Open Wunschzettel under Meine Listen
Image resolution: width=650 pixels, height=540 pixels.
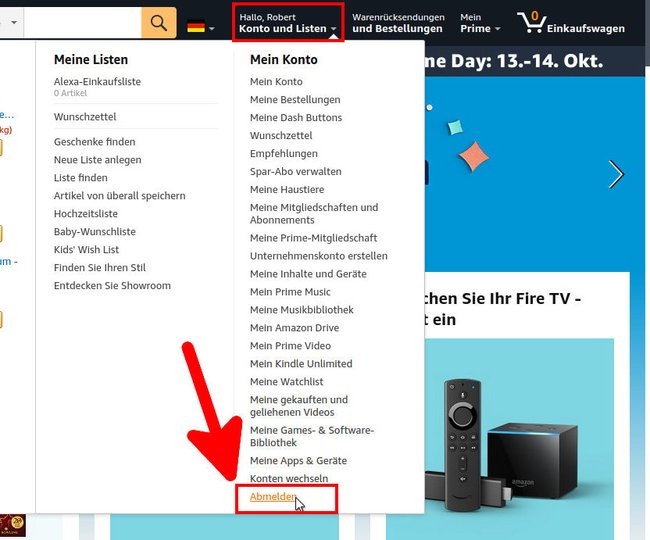pyautogui.click(x=85, y=117)
